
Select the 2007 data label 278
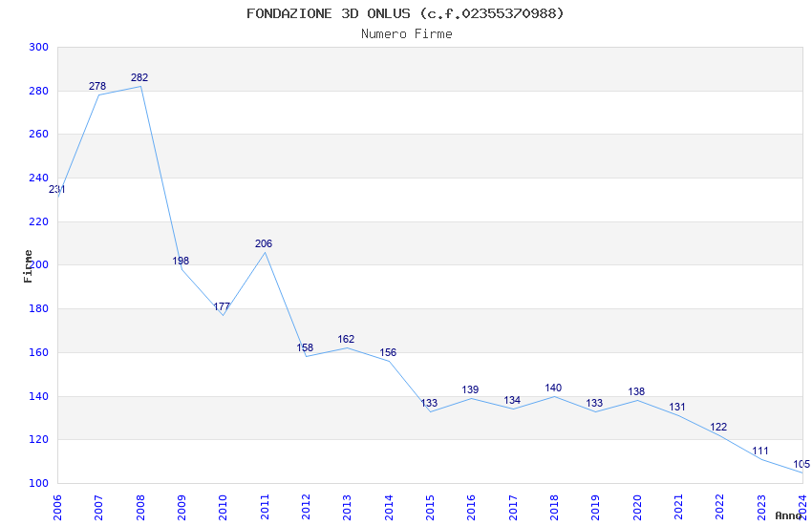97,86
